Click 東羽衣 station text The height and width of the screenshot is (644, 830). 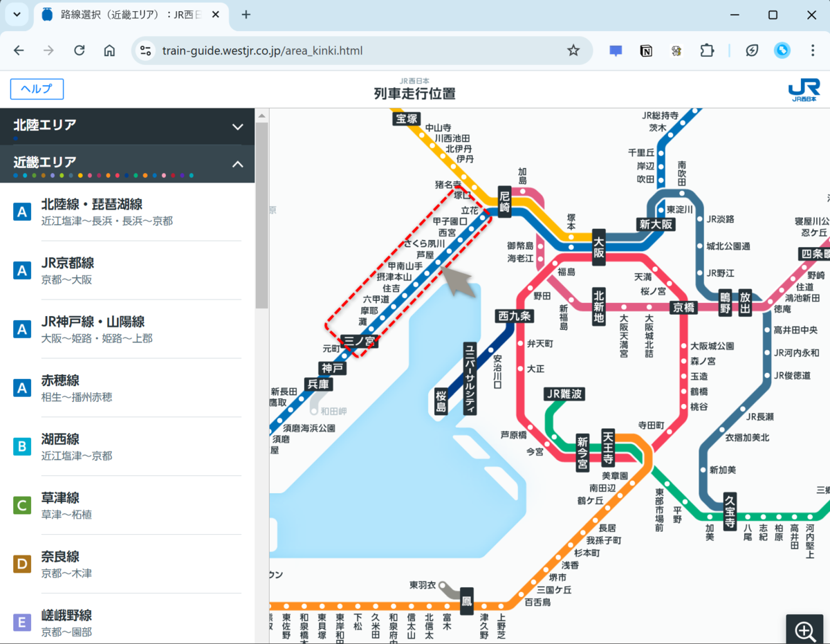coord(423,585)
